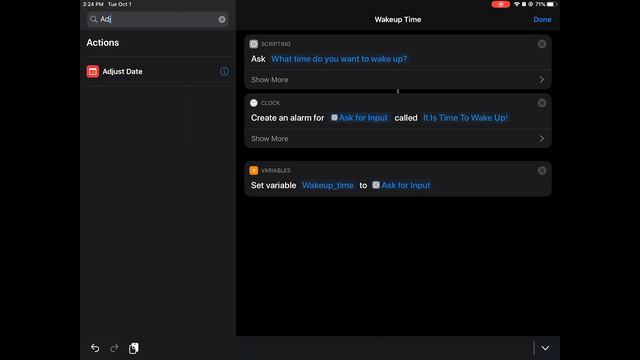Click the Scripting gear icon
The width and height of the screenshot is (640, 360).
pos(253,44)
